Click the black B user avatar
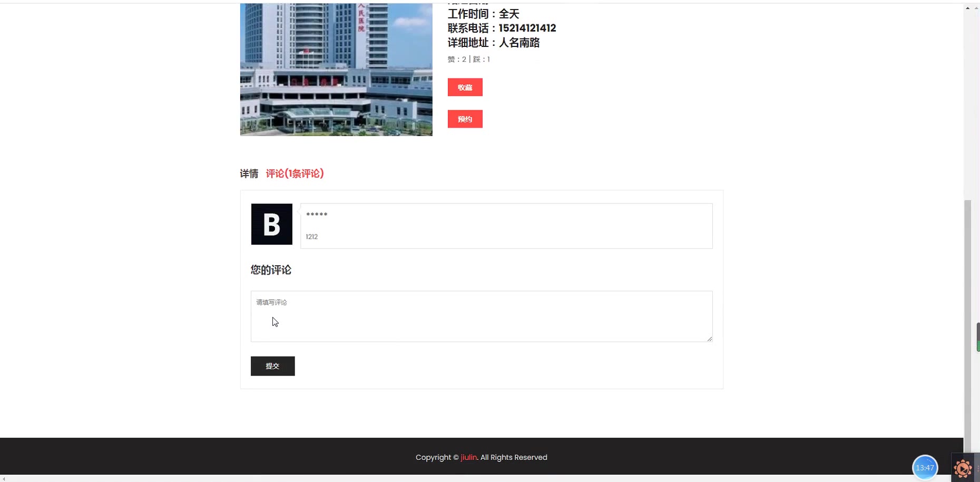Image resolution: width=980 pixels, height=482 pixels. [271, 224]
